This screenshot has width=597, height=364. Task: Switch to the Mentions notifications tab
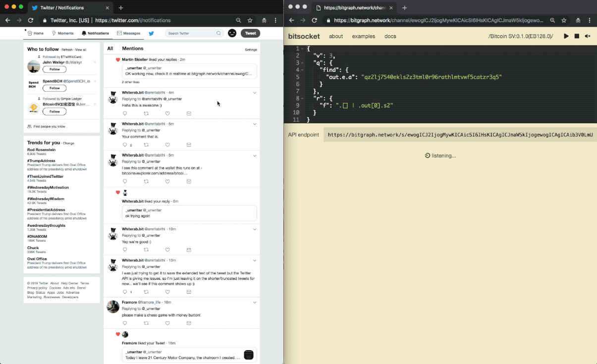(133, 49)
